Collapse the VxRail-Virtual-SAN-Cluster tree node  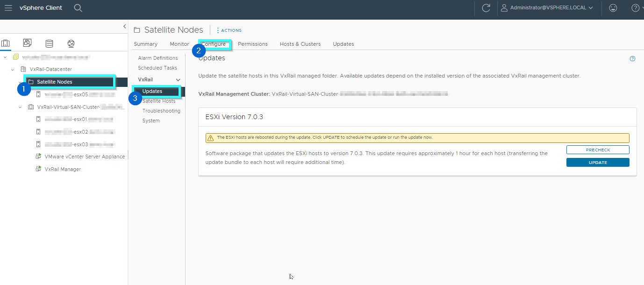coord(20,107)
